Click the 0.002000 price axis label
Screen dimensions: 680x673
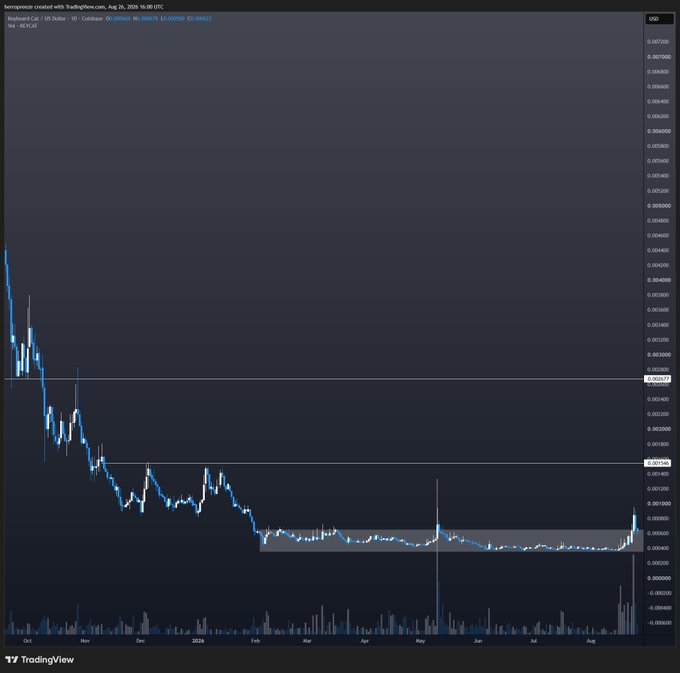coord(658,429)
